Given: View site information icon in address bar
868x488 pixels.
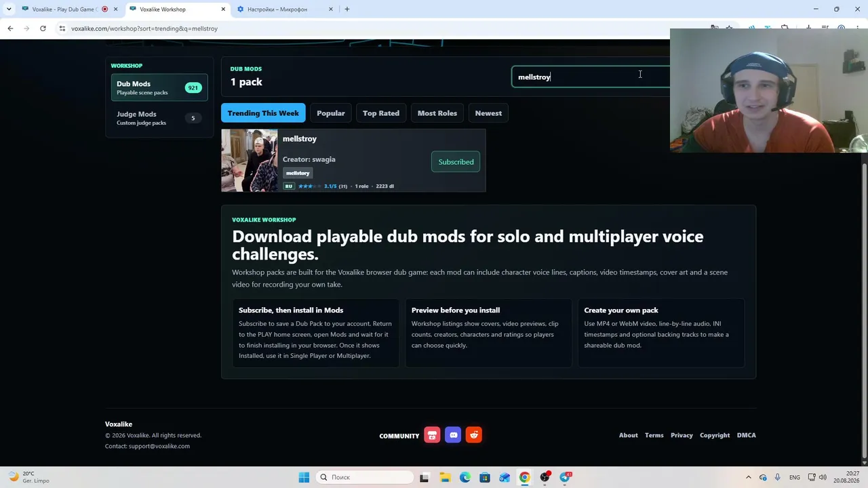Looking at the screenshot, I should tap(62, 28).
